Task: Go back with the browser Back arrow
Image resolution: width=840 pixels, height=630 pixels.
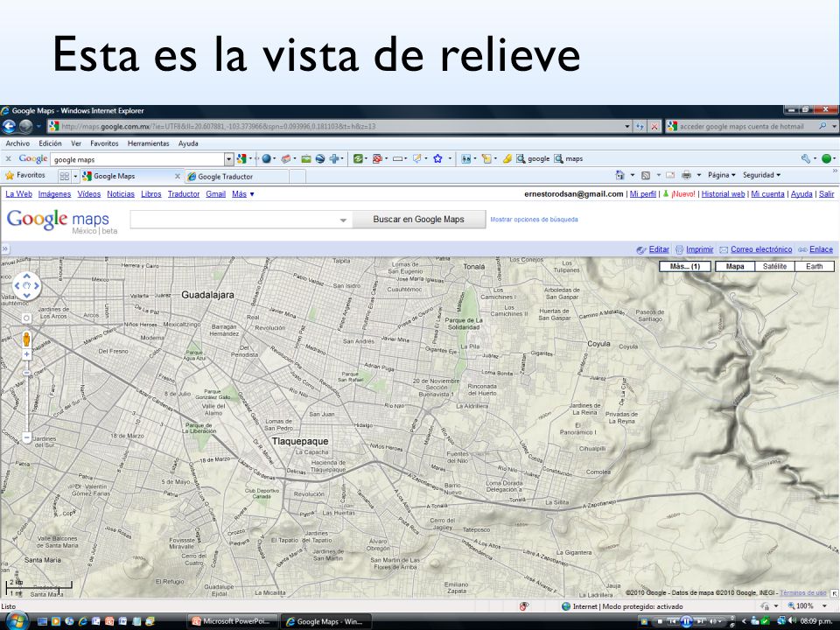Action: 9,126
